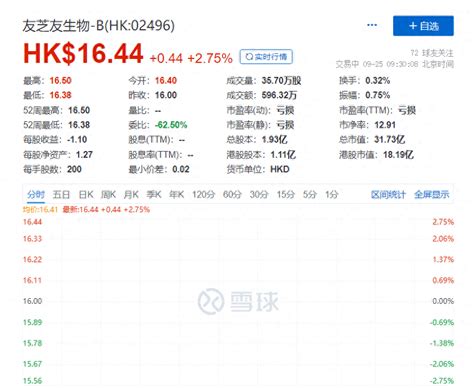The height and width of the screenshot is (388, 474).
Task: Click the 昨收 value 16.00
Action: [x=166, y=95]
